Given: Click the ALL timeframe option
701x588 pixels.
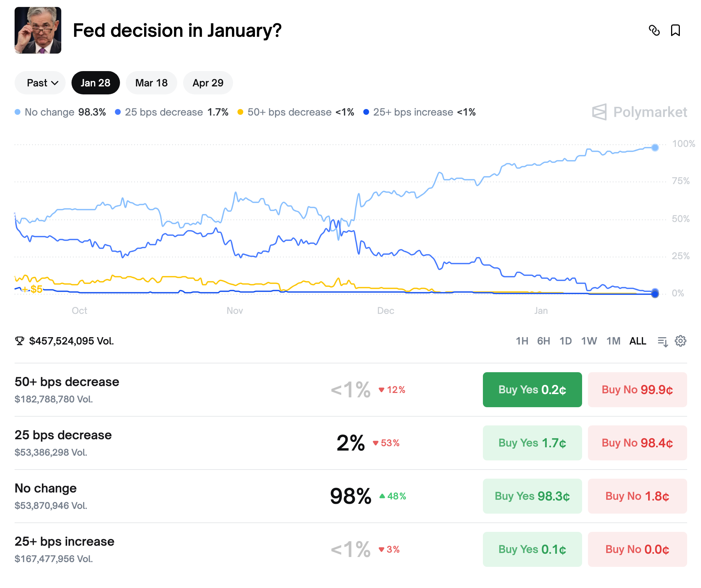Looking at the screenshot, I should click(x=638, y=341).
